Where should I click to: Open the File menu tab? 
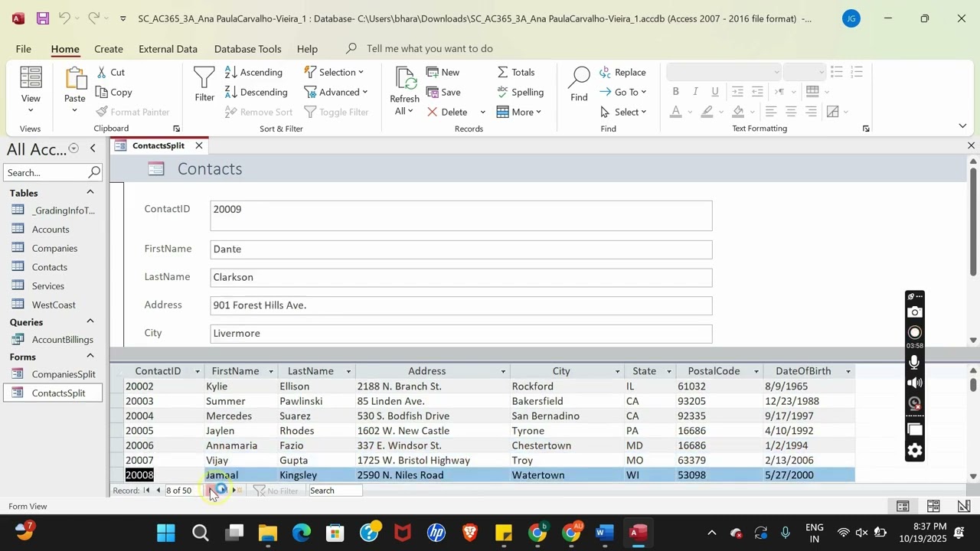coord(24,48)
